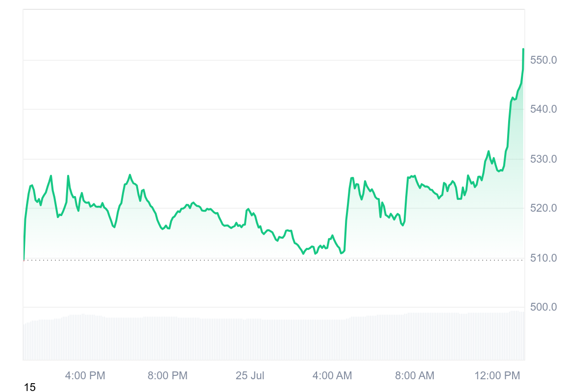Click the volume bars above 25 Jul
Screen dimensions: 588x392
tap(250, 341)
